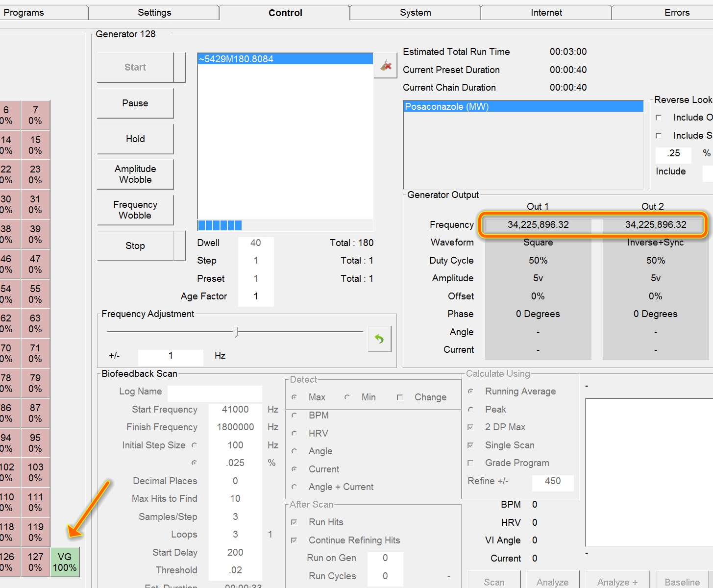Toggle Continue Refining Hits checkbox
Viewport: 713px width, 588px height.
coord(294,540)
